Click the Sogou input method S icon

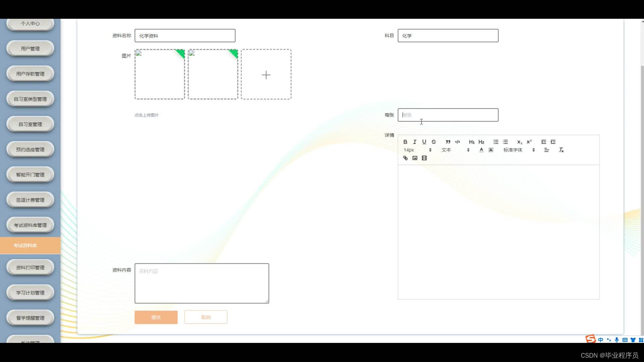pyautogui.click(x=590, y=339)
